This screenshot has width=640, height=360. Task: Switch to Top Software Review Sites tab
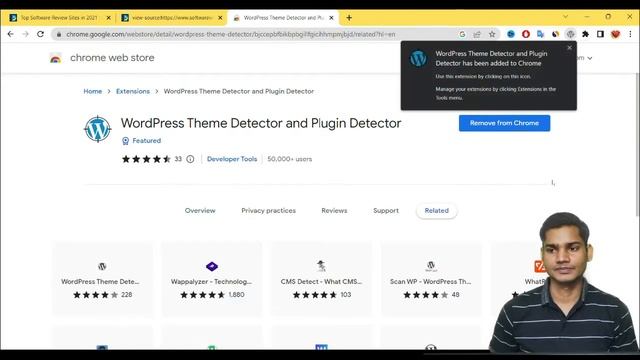(x=59, y=18)
